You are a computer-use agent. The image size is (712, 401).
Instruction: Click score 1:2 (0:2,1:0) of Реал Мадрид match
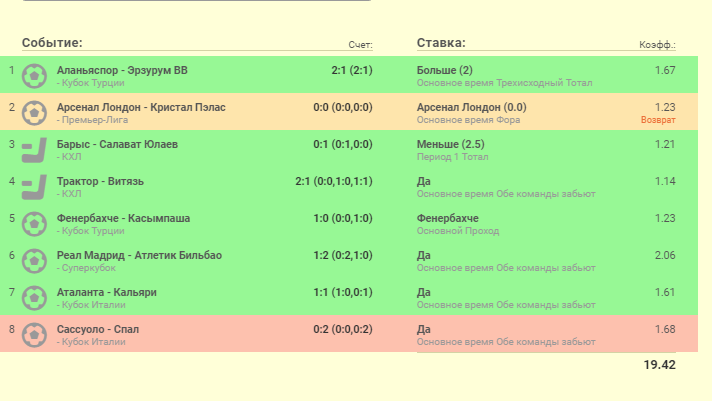343,256
